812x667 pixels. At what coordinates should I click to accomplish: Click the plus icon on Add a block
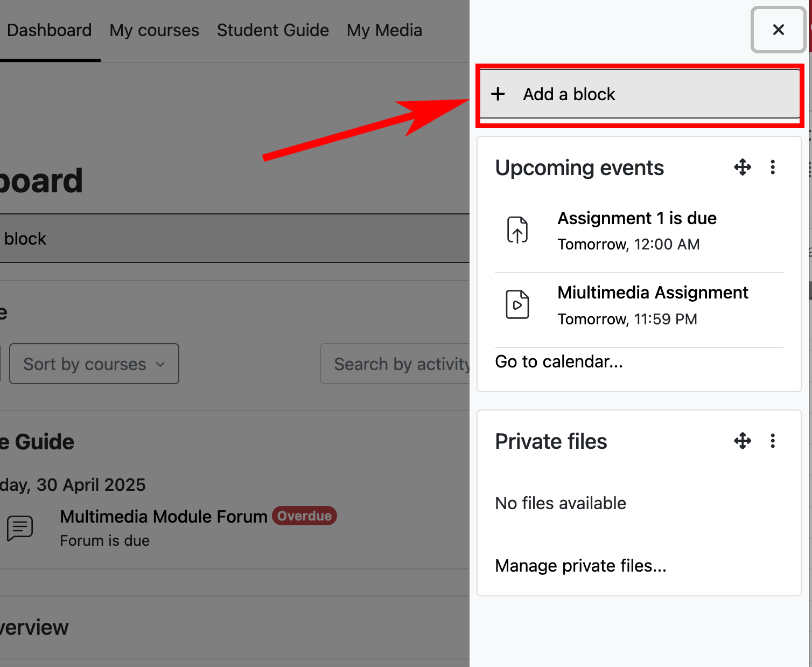point(498,94)
